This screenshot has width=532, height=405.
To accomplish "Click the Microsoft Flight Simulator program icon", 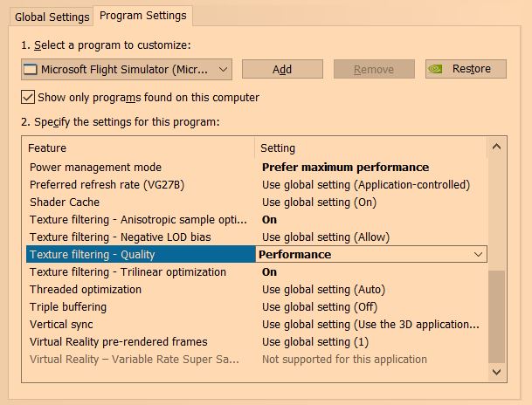I will 31,69.
